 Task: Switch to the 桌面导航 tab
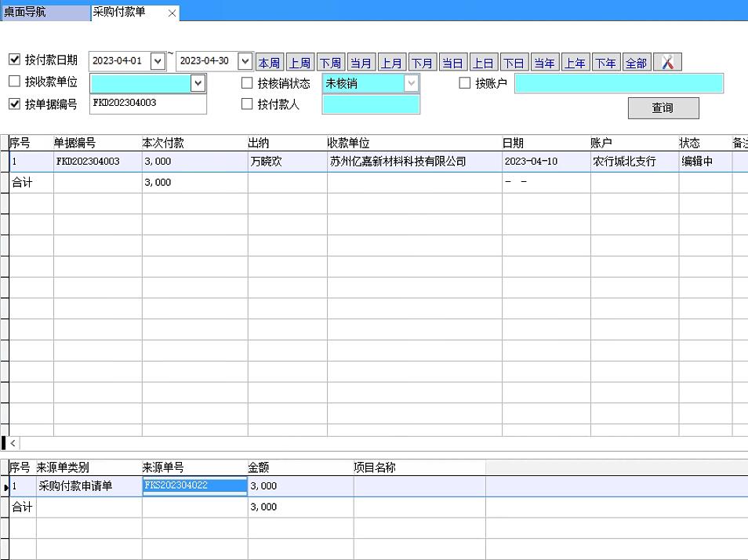coord(25,13)
